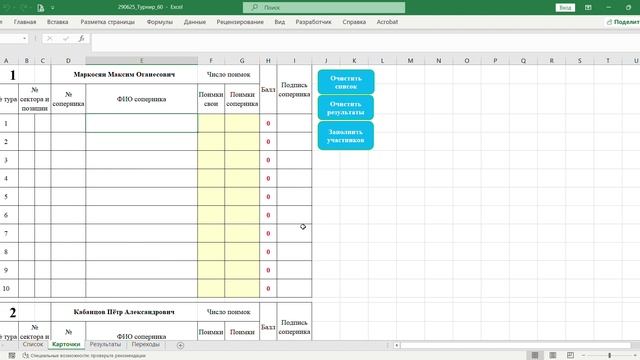
Task: Select column E header
Action: (142, 60)
